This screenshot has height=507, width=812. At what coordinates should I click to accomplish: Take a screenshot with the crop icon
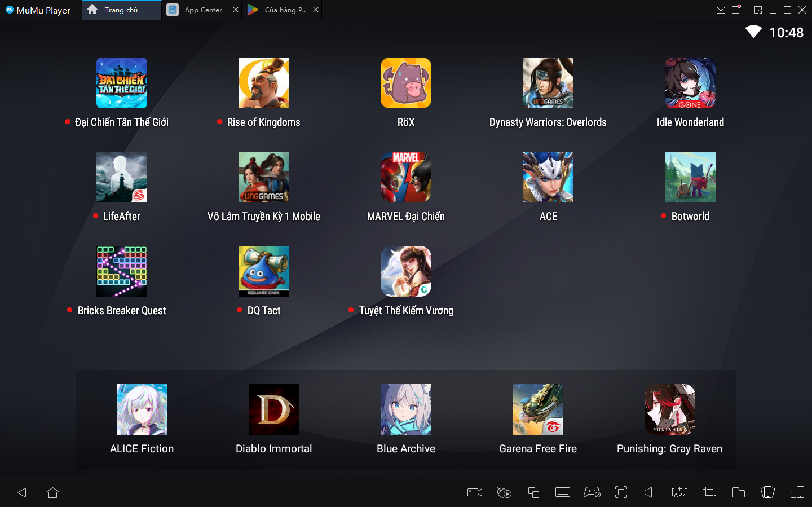(x=709, y=492)
